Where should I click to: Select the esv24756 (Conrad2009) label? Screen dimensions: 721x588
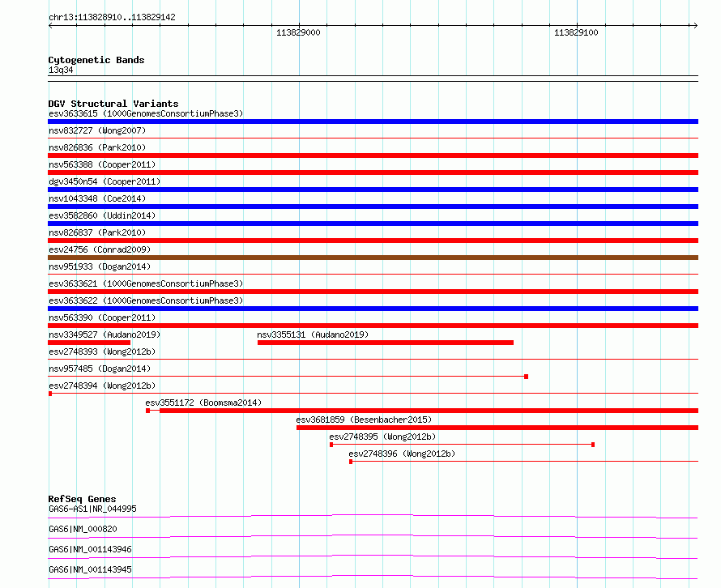(x=100, y=249)
